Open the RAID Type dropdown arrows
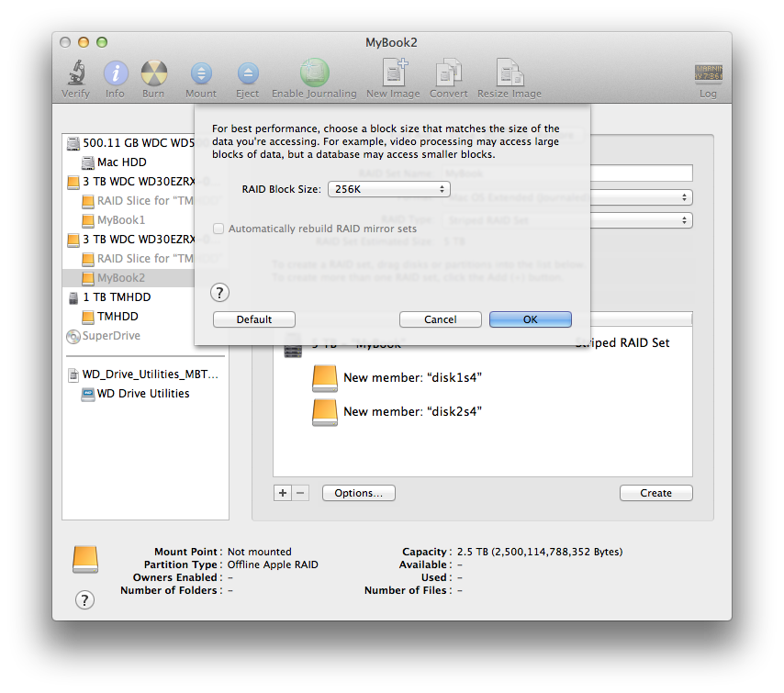784x693 pixels. point(684,220)
